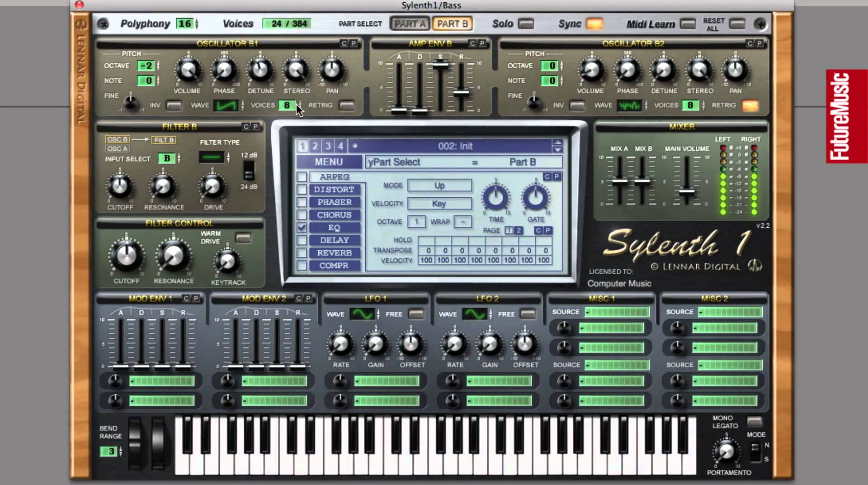The height and width of the screenshot is (485, 868).
Task: Adjust the Main Volume fader
Action: 687,191
